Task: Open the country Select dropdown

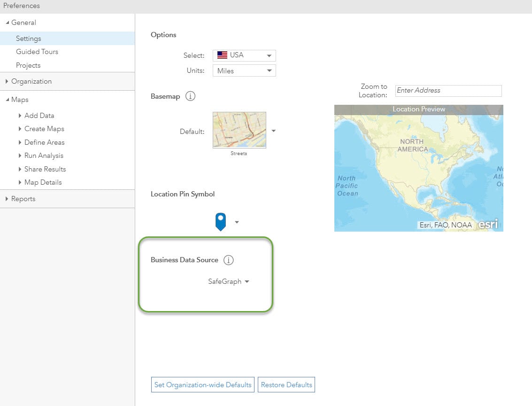Action: point(269,55)
